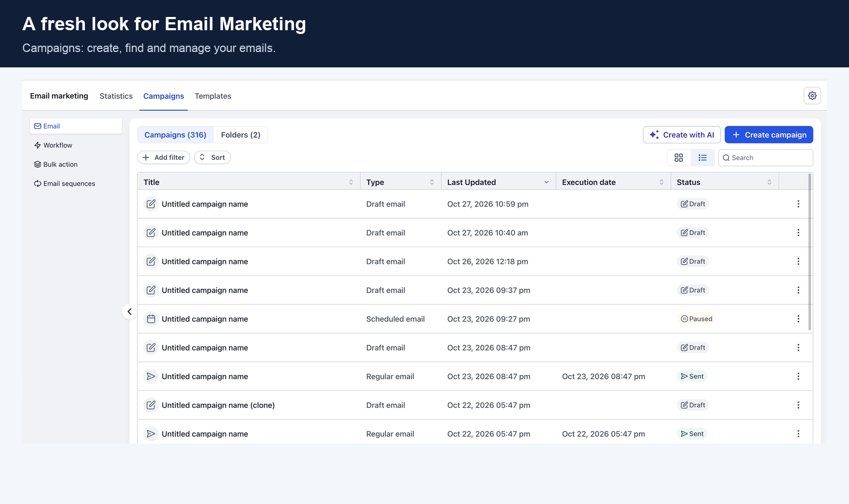Focus the Search campaigns field
The width and height of the screenshot is (849, 504).
click(766, 158)
